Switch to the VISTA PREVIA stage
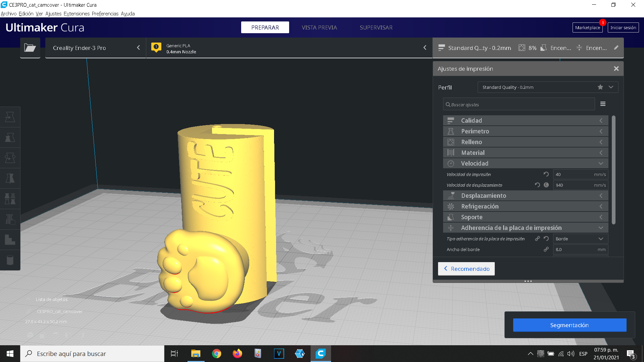 (x=319, y=27)
